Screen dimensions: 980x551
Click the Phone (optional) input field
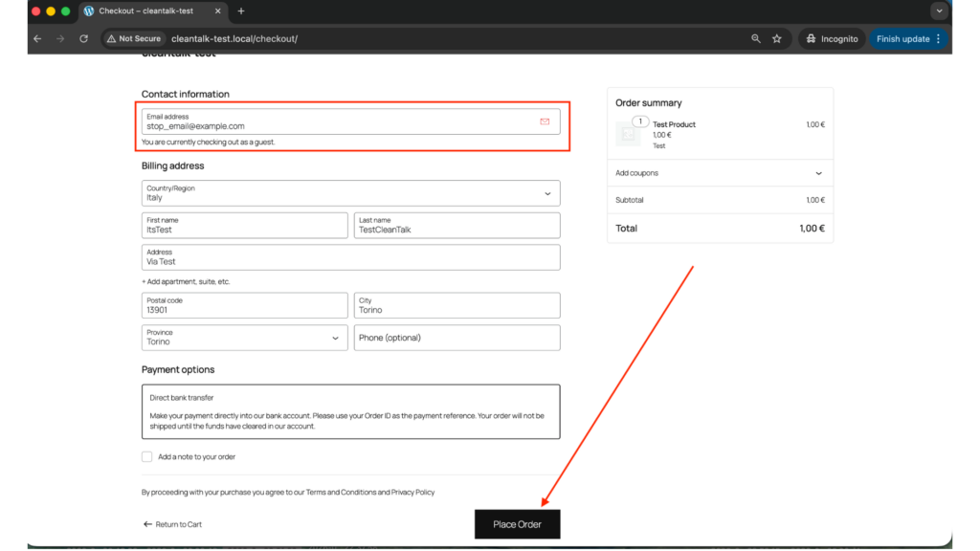click(x=457, y=338)
